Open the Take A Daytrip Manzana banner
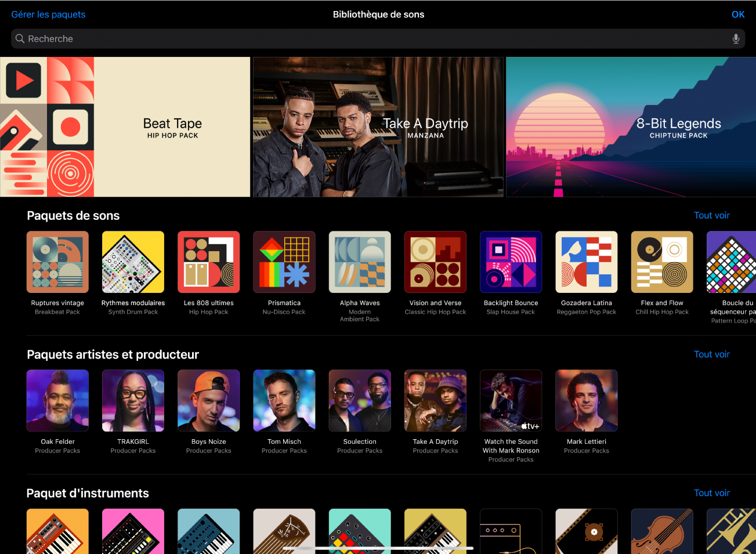This screenshot has height=554, width=756. click(x=378, y=127)
